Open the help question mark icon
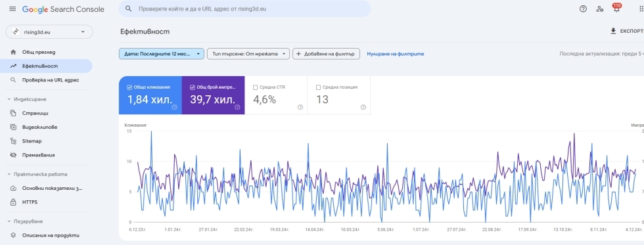The image size is (644, 245). pyautogui.click(x=583, y=9)
